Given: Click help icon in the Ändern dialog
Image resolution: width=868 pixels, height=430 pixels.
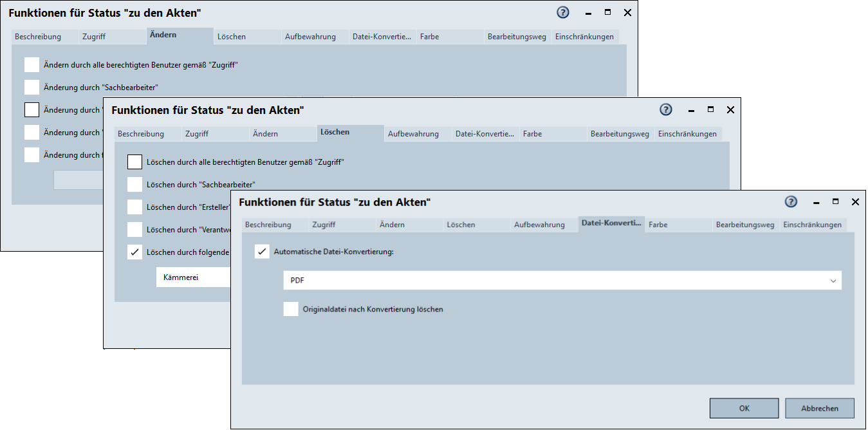Looking at the screenshot, I should click(x=563, y=13).
